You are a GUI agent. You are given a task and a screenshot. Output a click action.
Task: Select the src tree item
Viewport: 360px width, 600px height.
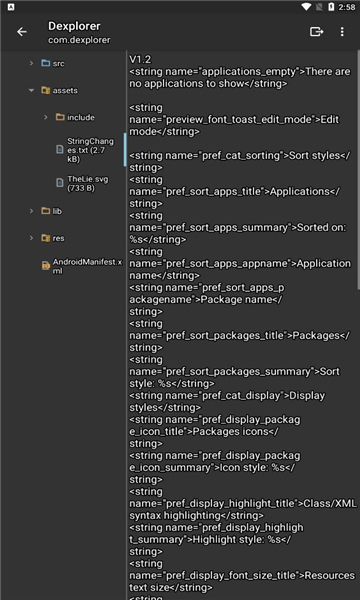pyautogui.click(x=59, y=64)
